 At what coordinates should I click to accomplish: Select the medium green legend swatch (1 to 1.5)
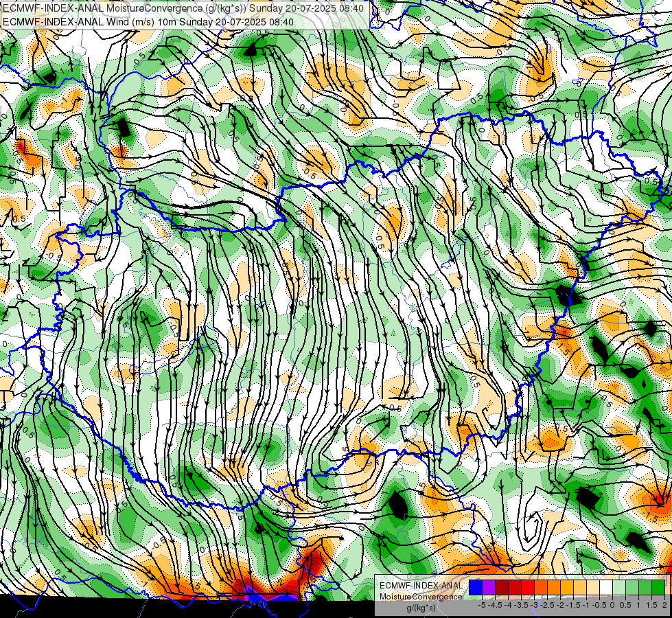click(645, 588)
